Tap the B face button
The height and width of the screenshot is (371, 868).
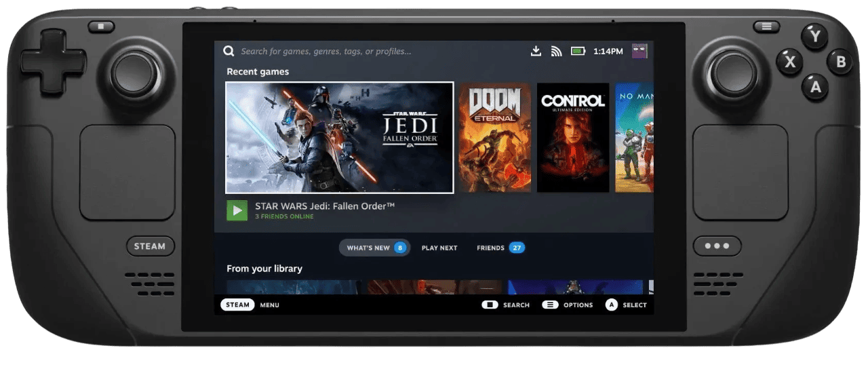[x=840, y=62]
